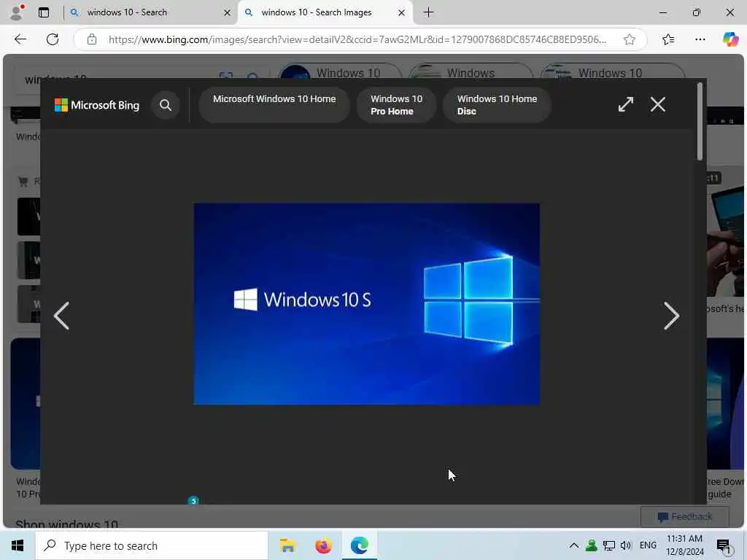
Task: Click the ENG language indicator
Action: pos(648,545)
